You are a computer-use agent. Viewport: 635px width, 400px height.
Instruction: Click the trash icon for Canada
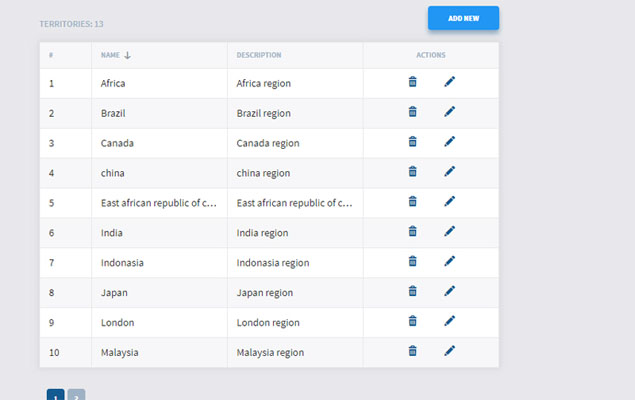tap(412, 142)
